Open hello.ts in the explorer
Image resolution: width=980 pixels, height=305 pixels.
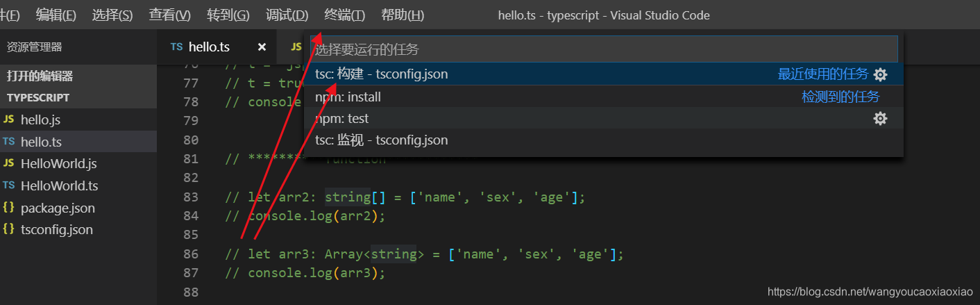pos(78,142)
